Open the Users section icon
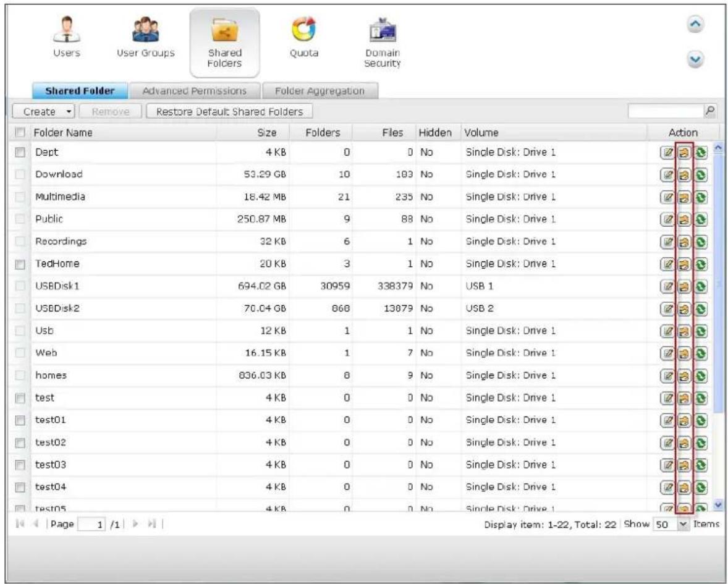728x584 pixels. 67,37
